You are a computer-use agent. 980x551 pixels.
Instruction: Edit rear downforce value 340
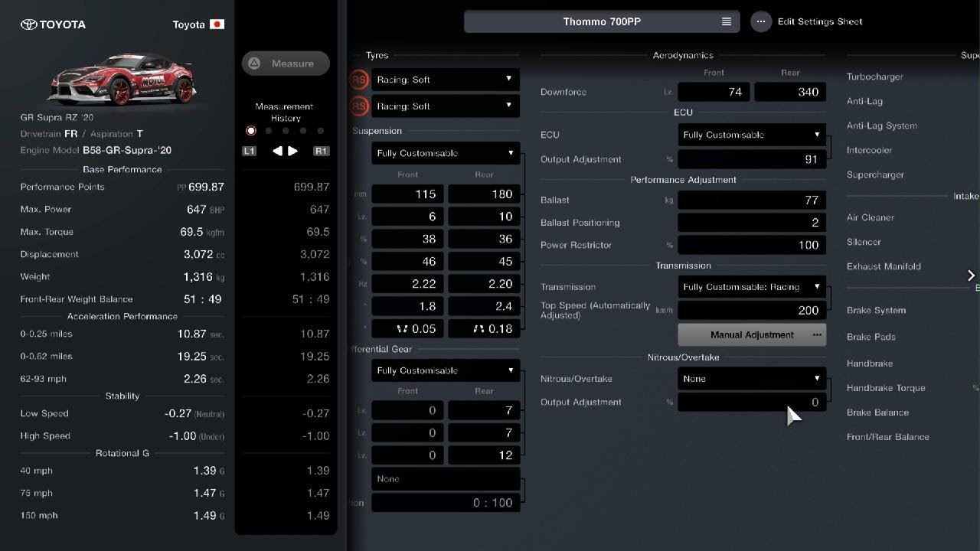pyautogui.click(x=790, y=92)
